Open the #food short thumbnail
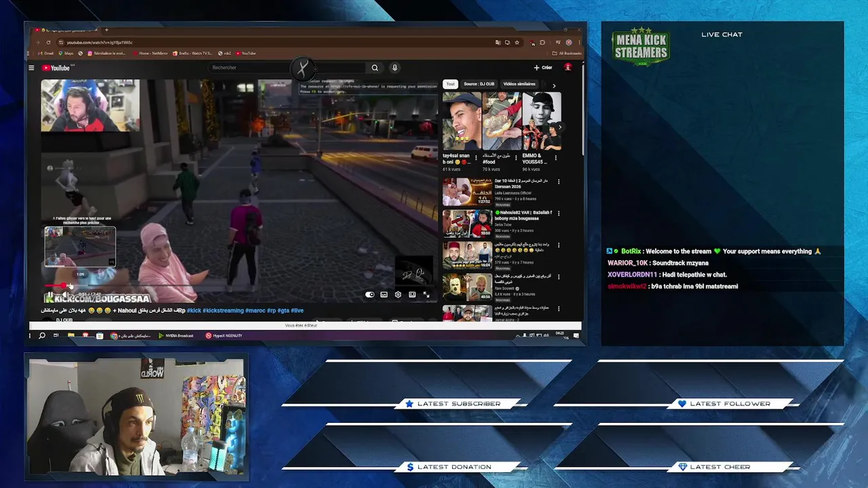The height and width of the screenshot is (488, 868). pos(502,121)
